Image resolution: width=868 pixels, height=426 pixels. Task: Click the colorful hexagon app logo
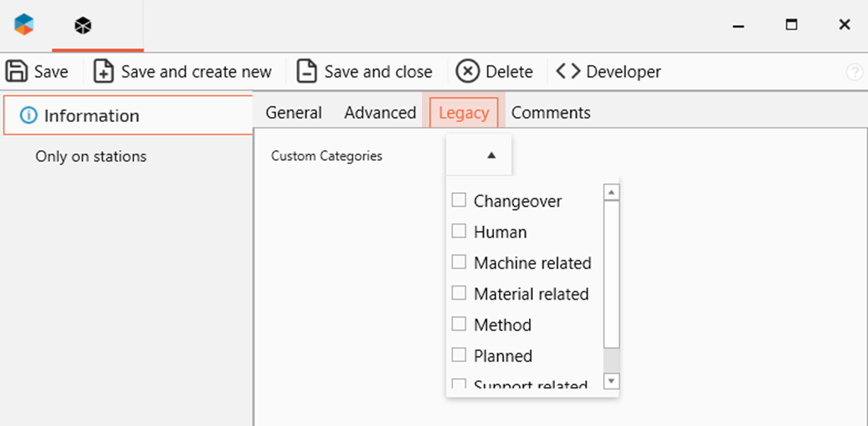click(x=24, y=26)
